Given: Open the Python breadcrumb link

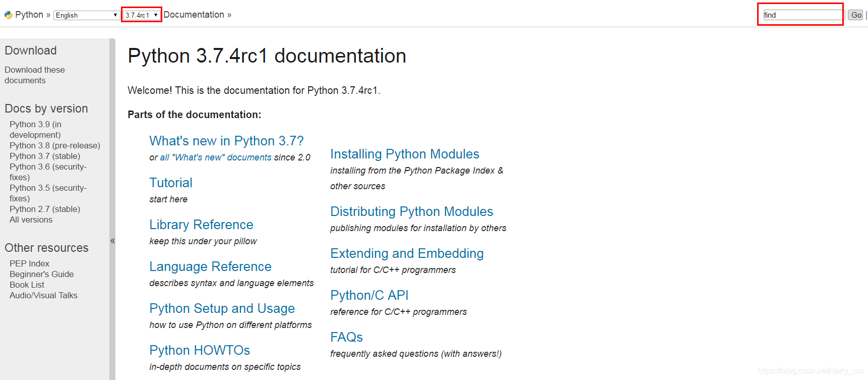Looking at the screenshot, I should [29, 15].
